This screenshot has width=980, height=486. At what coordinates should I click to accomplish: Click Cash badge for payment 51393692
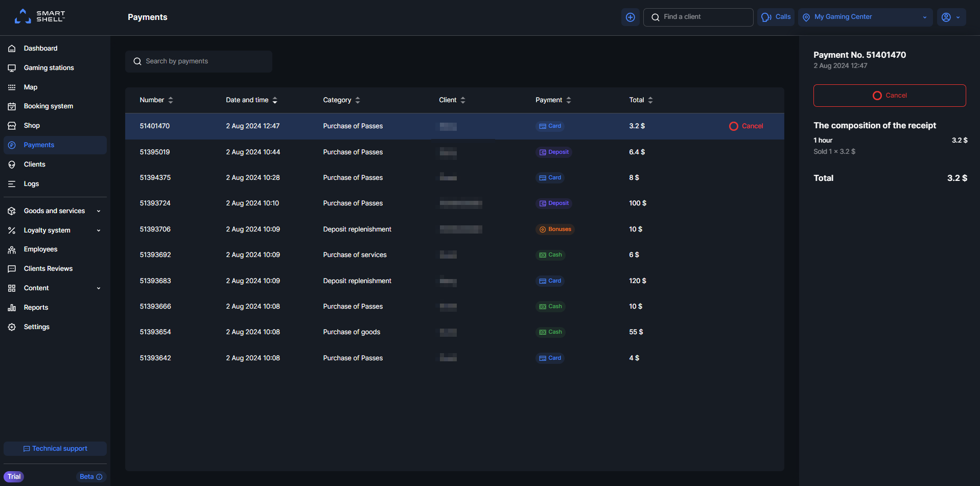(550, 255)
